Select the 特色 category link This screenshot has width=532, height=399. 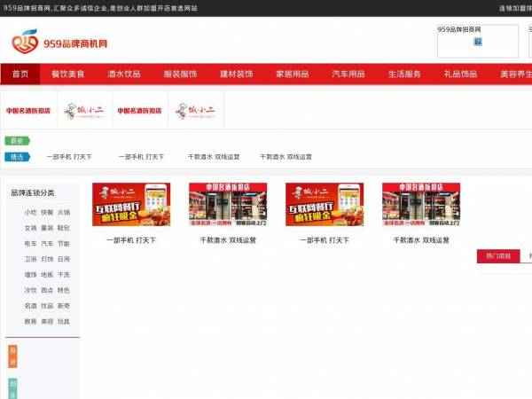pyautogui.click(x=64, y=291)
